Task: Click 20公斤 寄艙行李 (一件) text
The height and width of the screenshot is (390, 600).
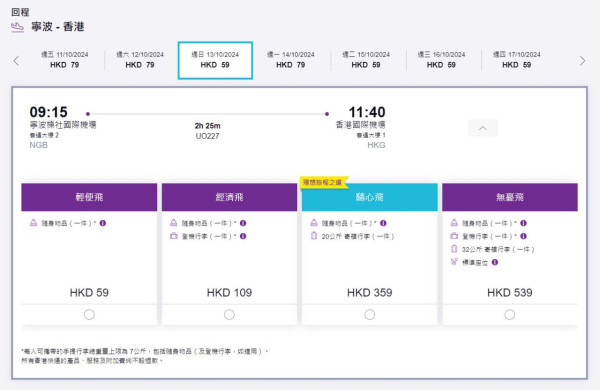Action: click(x=358, y=237)
